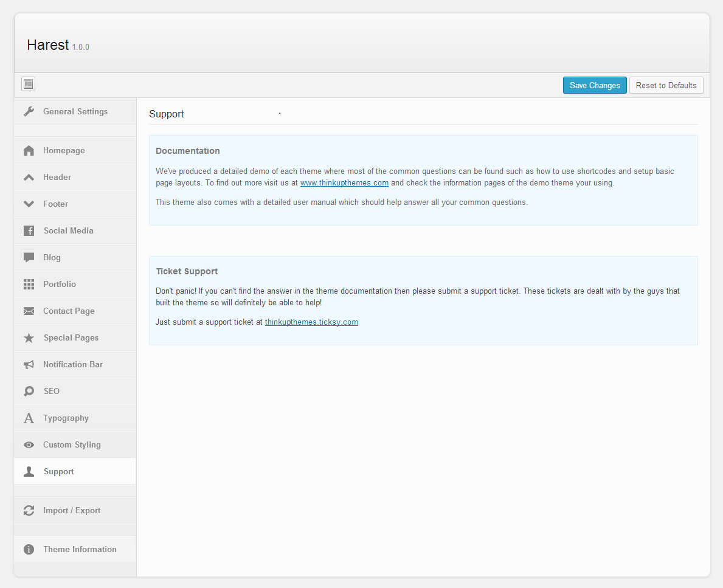The height and width of the screenshot is (588, 723).
Task: Click the megaphone Notification Bar icon
Action: coord(29,365)
